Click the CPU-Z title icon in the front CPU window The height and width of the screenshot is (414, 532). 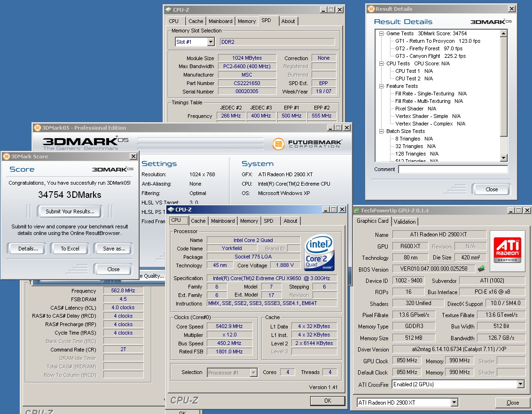pos(171,210)
